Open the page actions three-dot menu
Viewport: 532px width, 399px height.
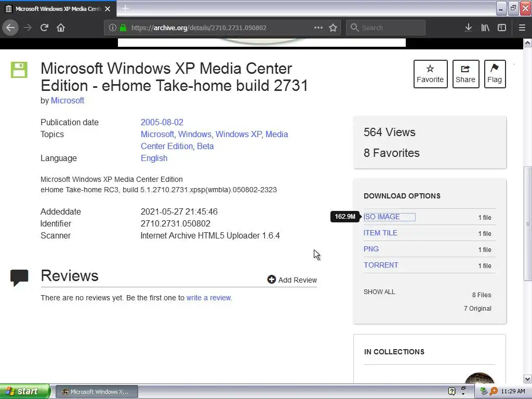click(x=318, y=28)
